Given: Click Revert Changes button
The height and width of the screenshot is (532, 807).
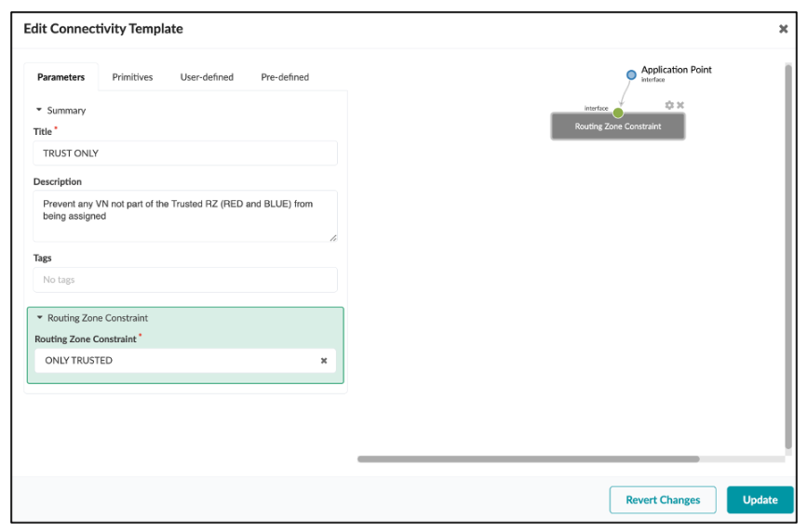Looking at the screenshot, I should point(663,499).
